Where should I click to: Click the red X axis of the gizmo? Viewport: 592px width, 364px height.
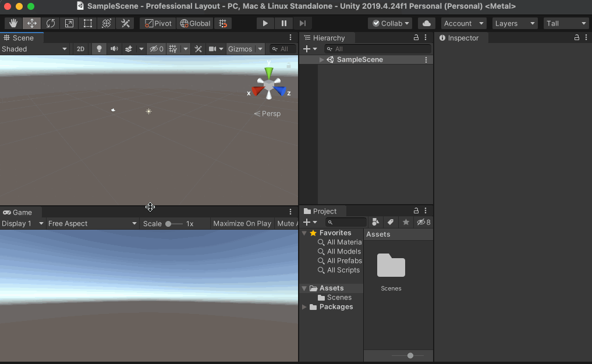click(x=257, y=91)
